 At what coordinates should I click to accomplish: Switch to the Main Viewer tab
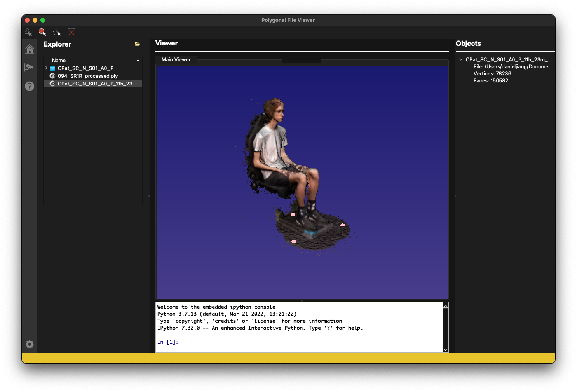click(x=176, y=59)
